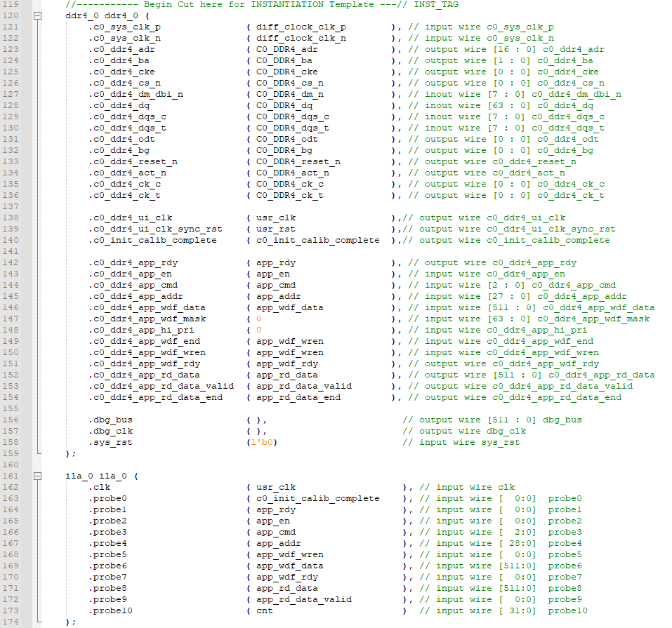The height and width of the screenshot is (628, 672).
Task: Click line number 119
Action: point(10,4)
